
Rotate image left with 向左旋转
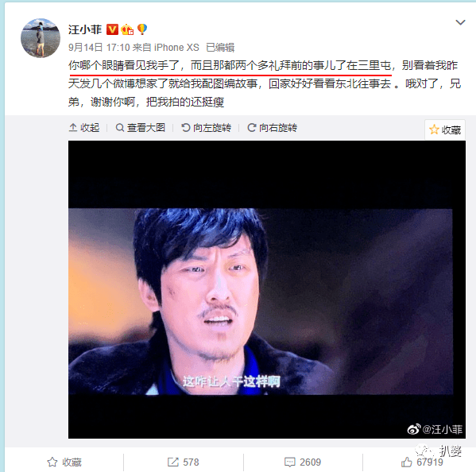pyautogui.click(x=206, y=128)
